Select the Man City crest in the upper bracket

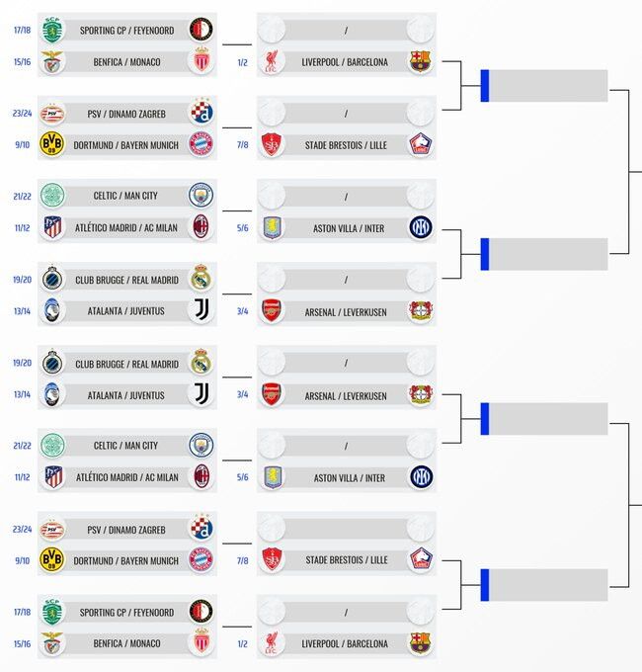(201, 195)
